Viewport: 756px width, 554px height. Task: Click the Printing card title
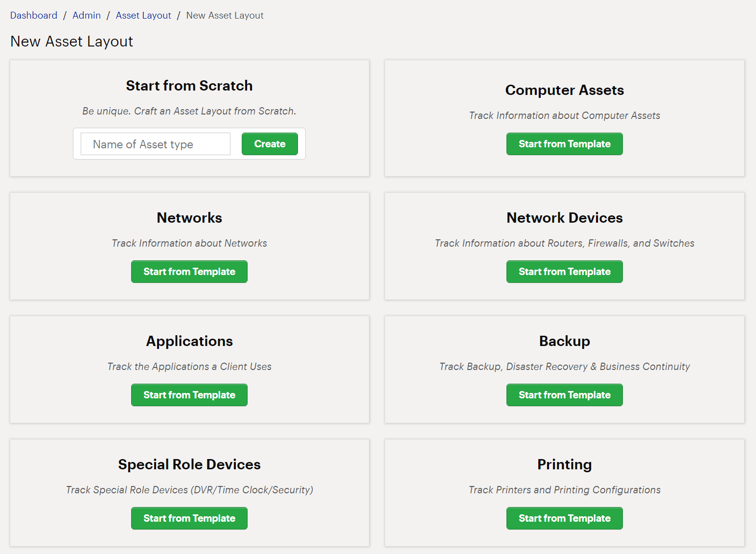[565, 464]
